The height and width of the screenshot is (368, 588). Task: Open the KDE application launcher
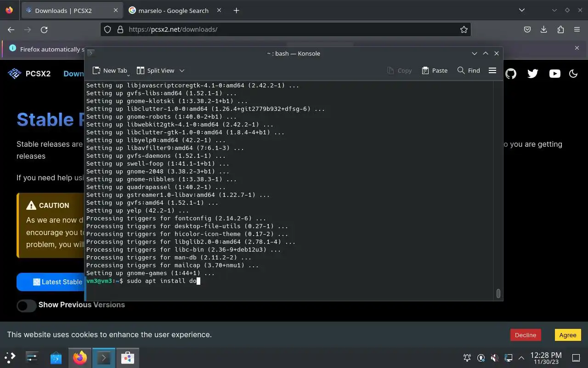[x=10, y=357]
